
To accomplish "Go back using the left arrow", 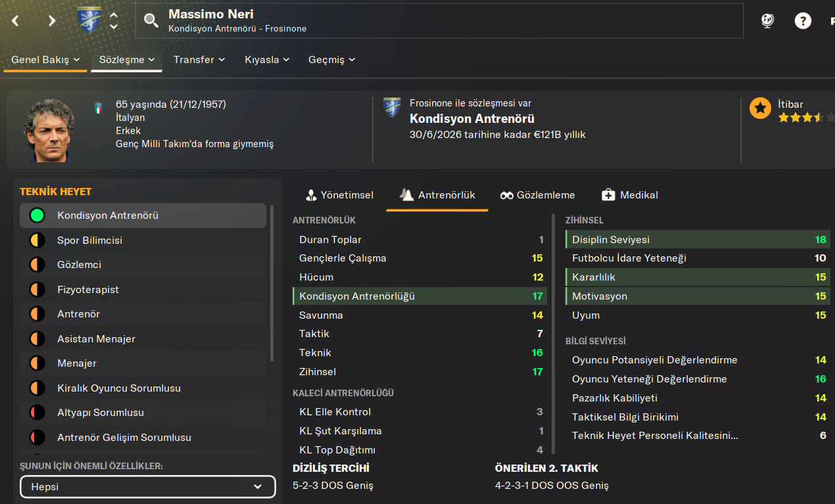I will (x=15, y=20).
